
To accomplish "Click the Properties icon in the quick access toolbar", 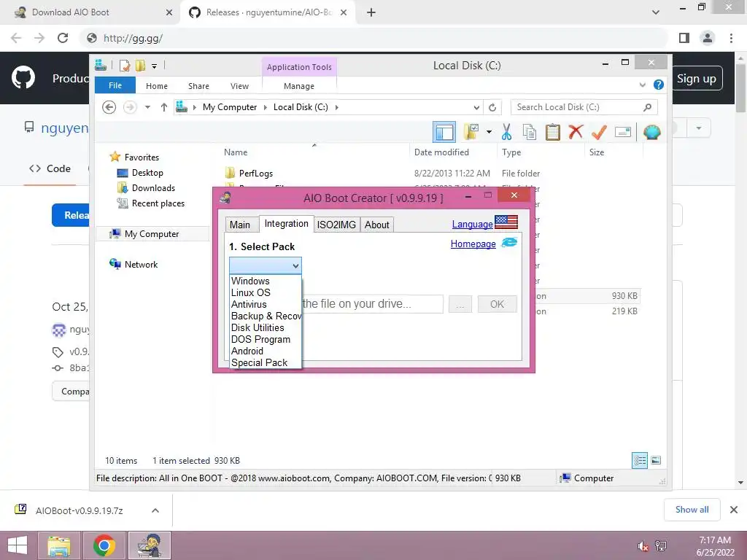I will (x=124, y=66).
